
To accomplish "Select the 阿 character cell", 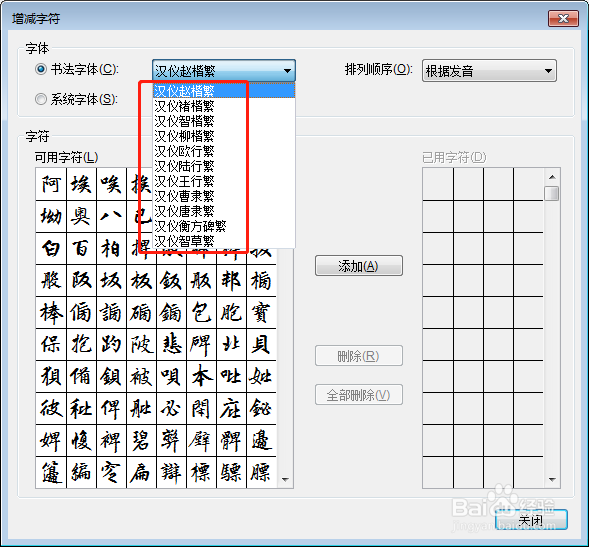I will (x=51, y=184).
